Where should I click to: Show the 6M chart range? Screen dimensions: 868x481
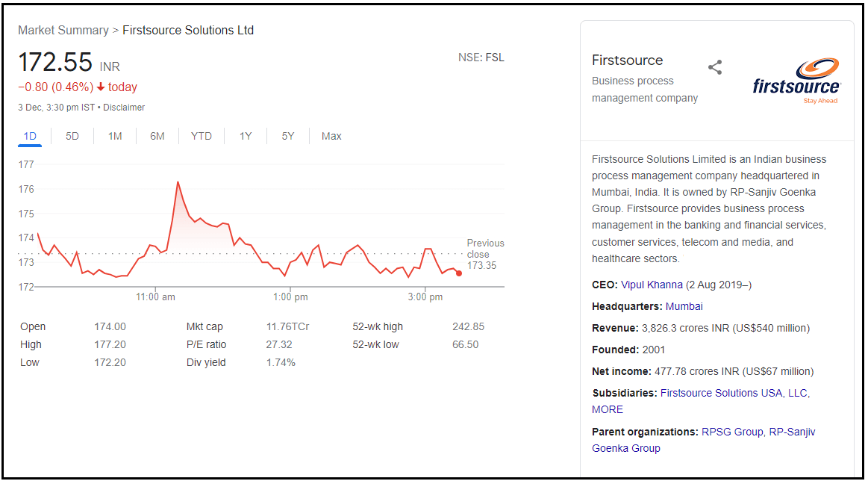point(157,136)
